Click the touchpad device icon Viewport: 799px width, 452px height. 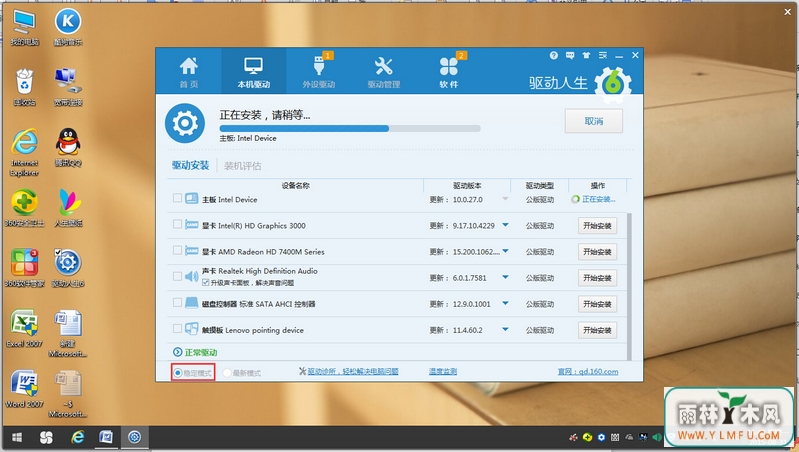tap(192, 329)
